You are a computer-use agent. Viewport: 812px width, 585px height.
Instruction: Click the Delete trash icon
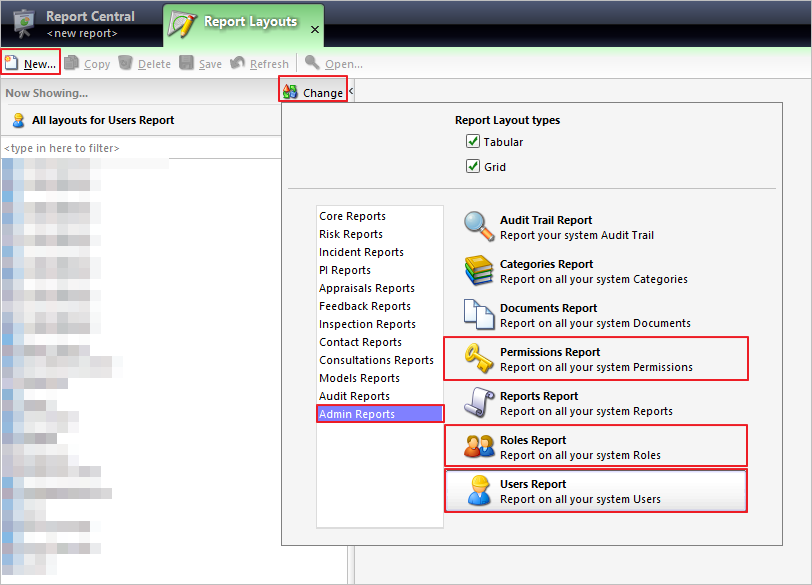pyautogui.click(x=125, y=63)
